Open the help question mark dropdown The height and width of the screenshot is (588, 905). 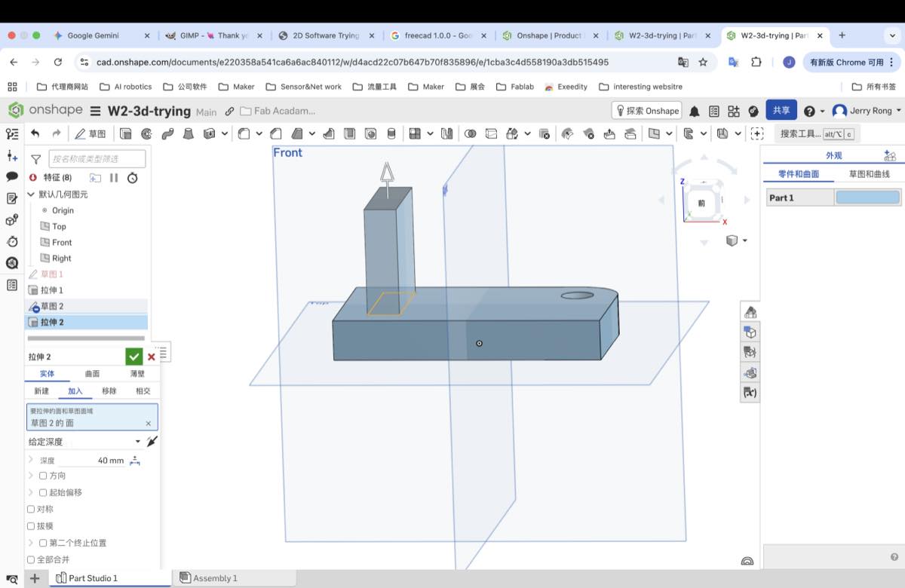pos(814,111)
